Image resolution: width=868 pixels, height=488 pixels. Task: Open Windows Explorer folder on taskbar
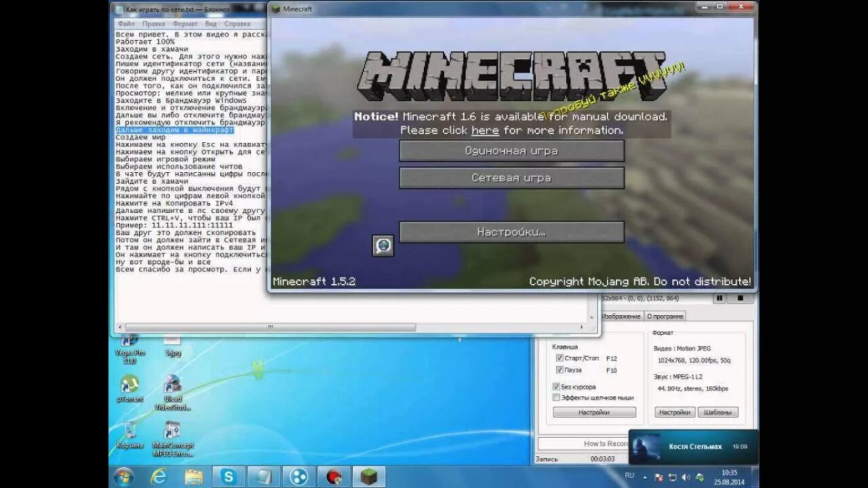click(194, 476)
